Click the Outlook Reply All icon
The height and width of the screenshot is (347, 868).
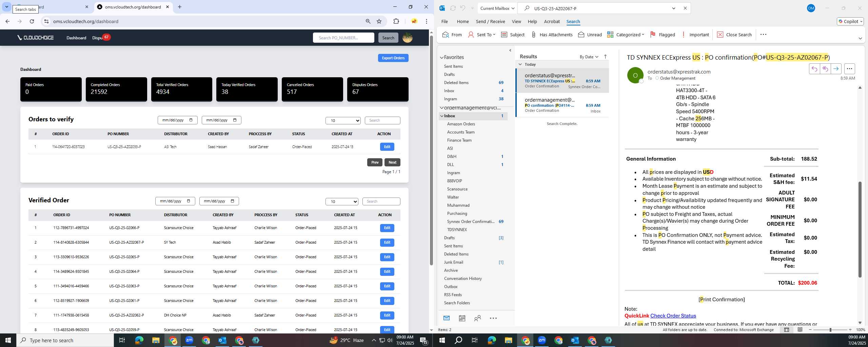coord(825,69)
